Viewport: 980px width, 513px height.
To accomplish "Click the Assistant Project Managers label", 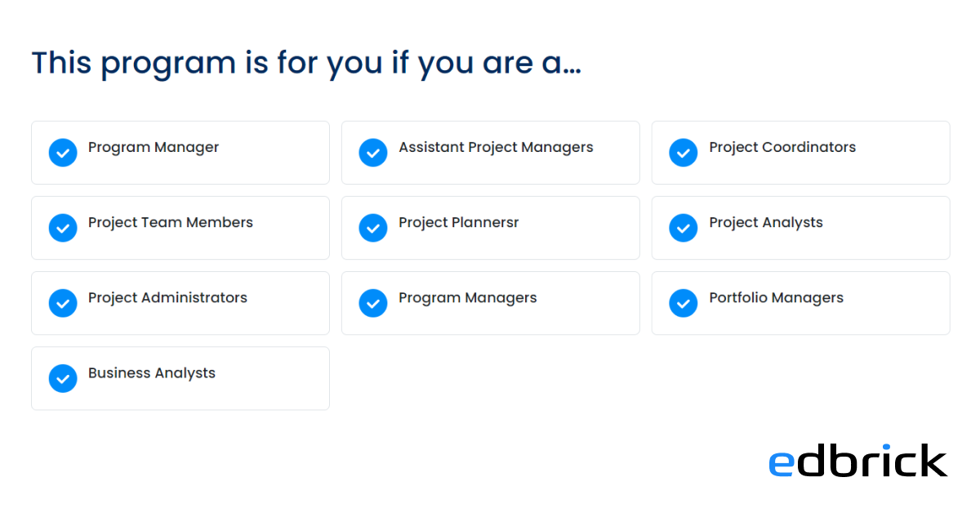I will (x=496, y=148).
